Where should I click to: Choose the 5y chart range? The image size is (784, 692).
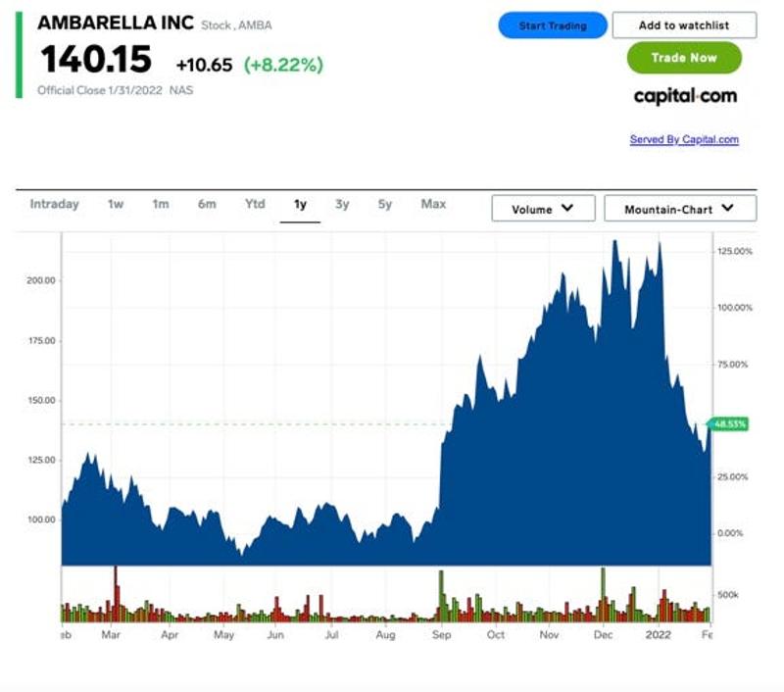click(x=385, y=204)
